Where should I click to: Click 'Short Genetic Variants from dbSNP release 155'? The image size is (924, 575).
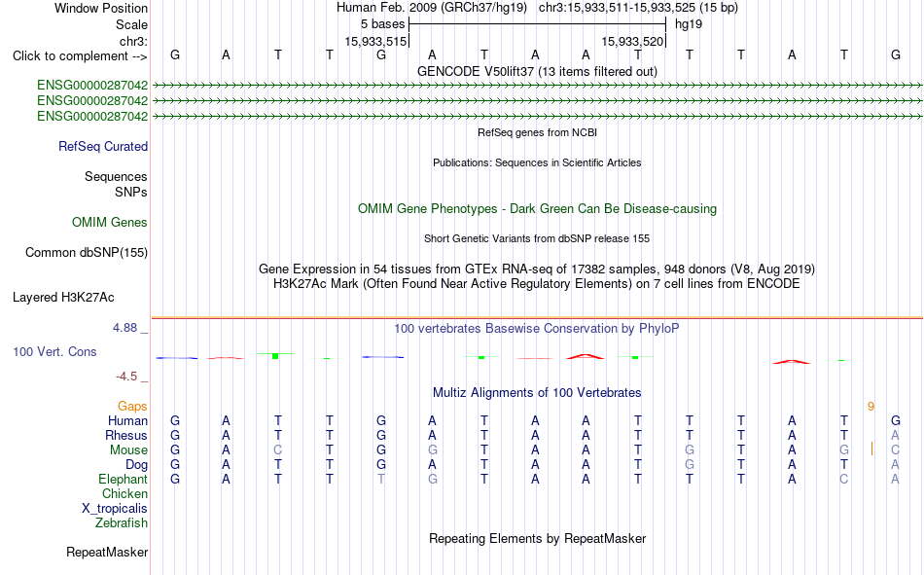[537, 238]
